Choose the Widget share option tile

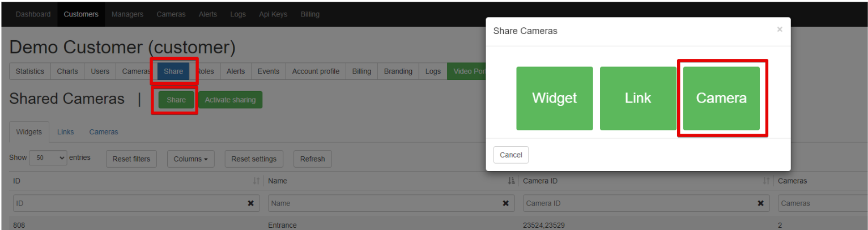point(555,98)
